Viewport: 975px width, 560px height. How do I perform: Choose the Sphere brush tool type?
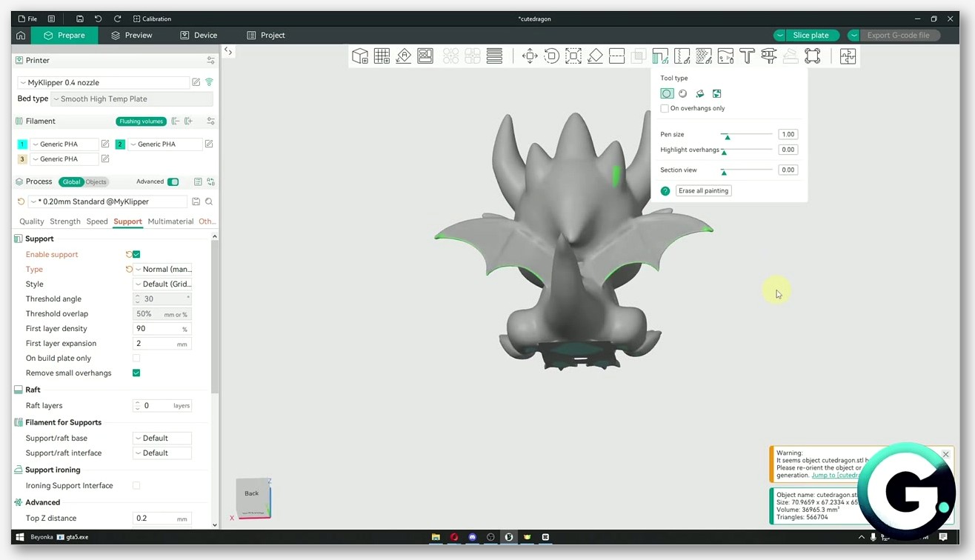[683, 94]
